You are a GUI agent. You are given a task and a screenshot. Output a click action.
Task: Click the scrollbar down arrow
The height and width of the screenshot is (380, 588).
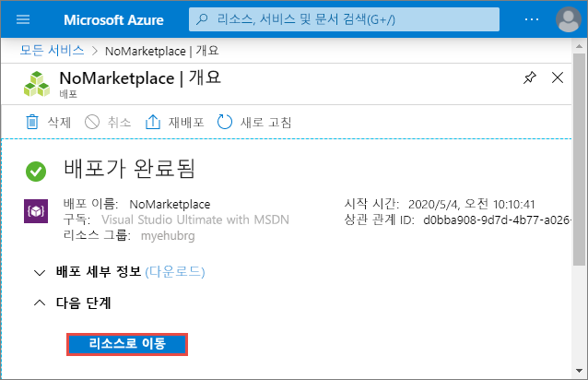(x=580, y=371)
